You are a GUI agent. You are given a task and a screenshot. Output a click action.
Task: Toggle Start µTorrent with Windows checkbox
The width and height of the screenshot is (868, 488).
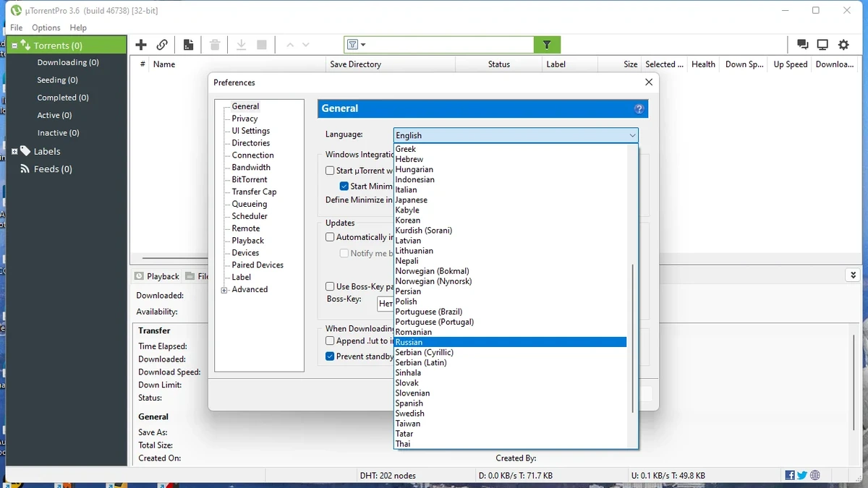(330, 171)
